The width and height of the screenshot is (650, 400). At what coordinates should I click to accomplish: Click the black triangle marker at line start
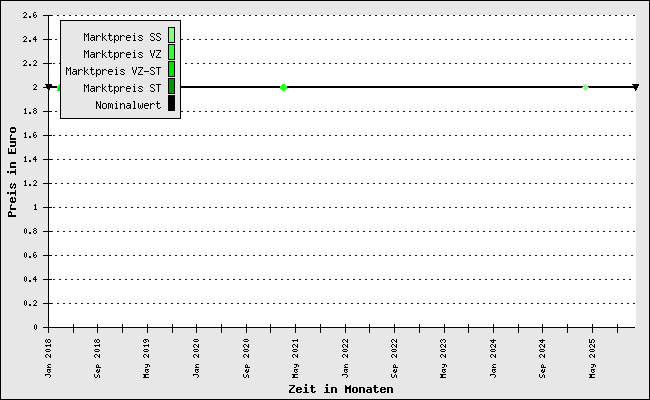pos(49,88)
